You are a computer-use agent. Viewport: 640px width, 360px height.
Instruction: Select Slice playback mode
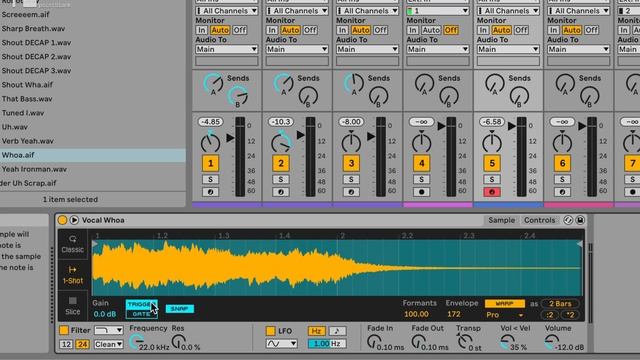73,306
